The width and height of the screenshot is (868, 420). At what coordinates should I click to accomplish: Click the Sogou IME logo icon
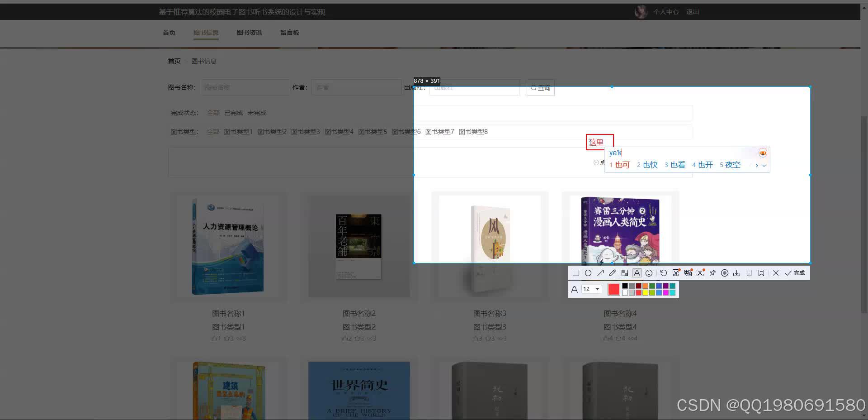click(763, 153)
